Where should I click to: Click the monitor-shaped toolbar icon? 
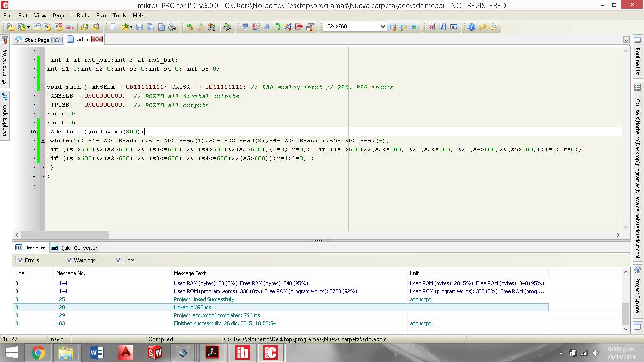pyautogui.click(x=245, y=27)
